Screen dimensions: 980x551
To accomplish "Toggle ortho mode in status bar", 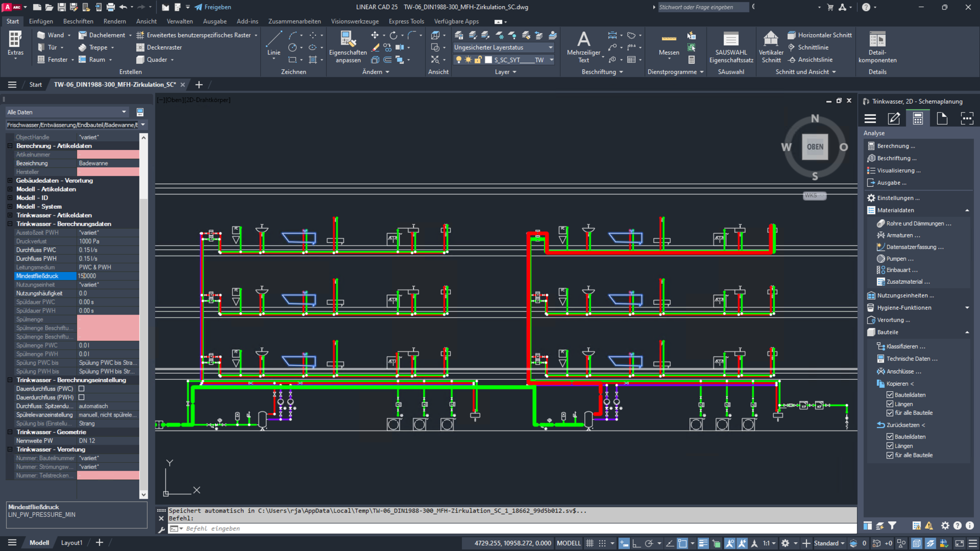I will (x=636, y=543).
